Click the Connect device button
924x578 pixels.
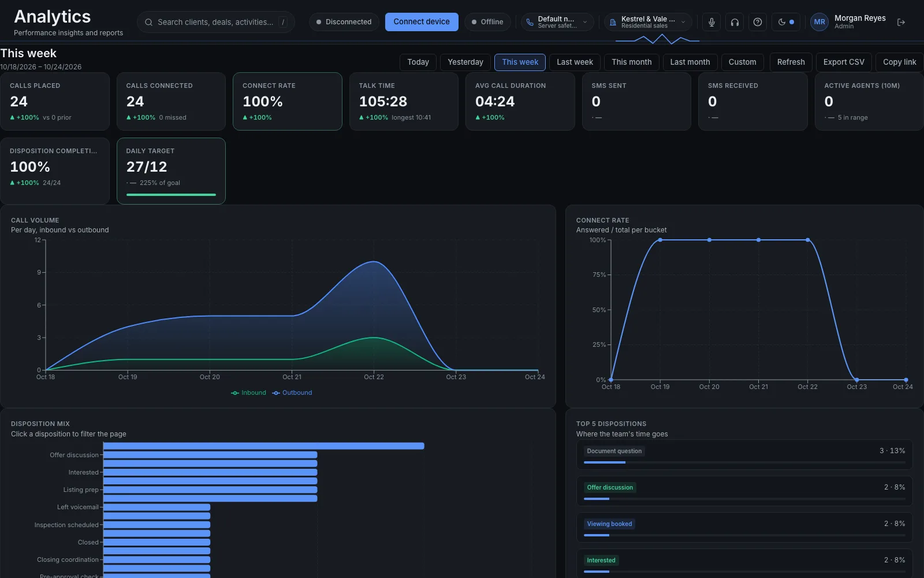click(x=422, y=22)
